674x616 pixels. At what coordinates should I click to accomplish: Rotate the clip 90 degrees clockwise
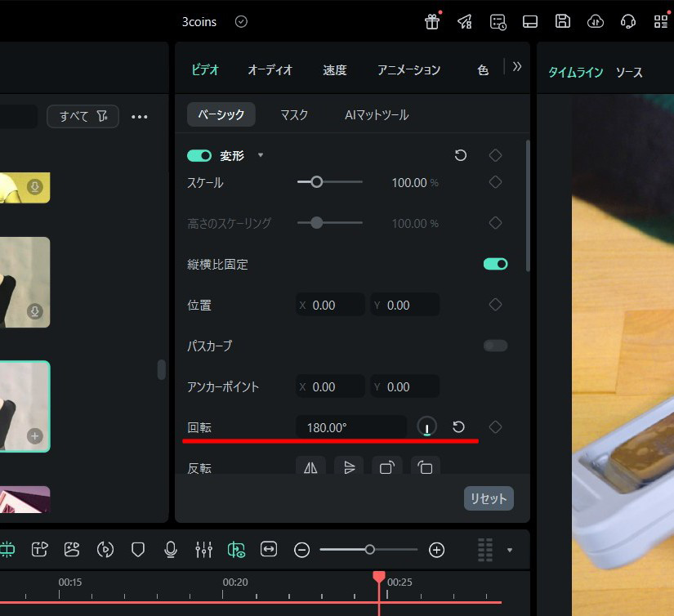387,467
